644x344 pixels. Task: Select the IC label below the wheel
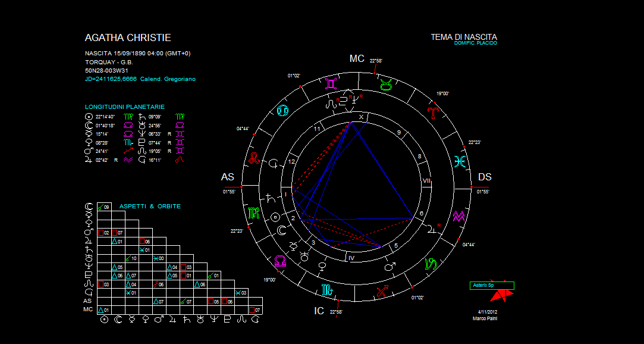pos(319,311)
